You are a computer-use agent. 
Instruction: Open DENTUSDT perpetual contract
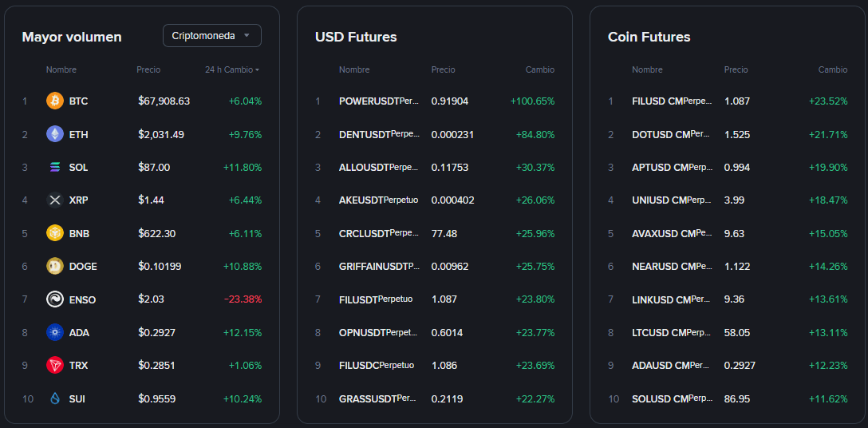tap(378, 134)
